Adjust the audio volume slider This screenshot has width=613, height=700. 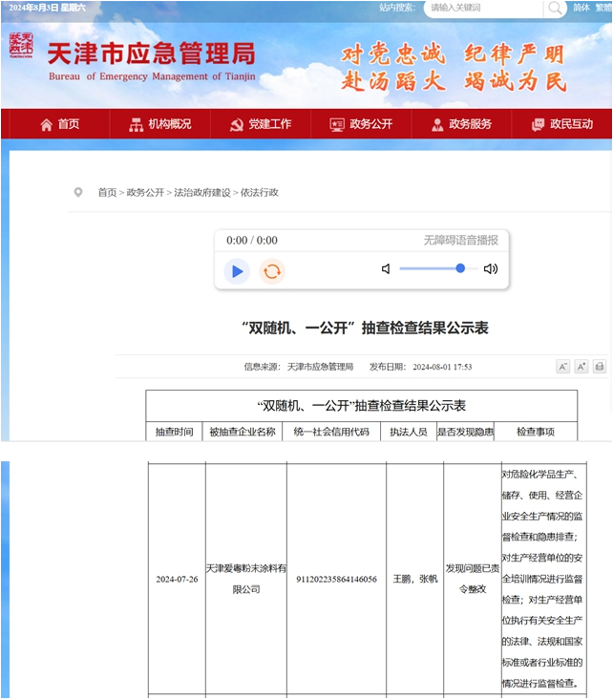click(x=438, y=268)
